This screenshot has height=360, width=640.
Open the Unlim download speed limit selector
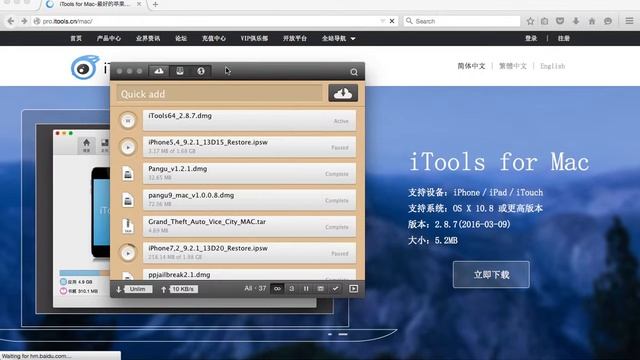tap(138, 289)
